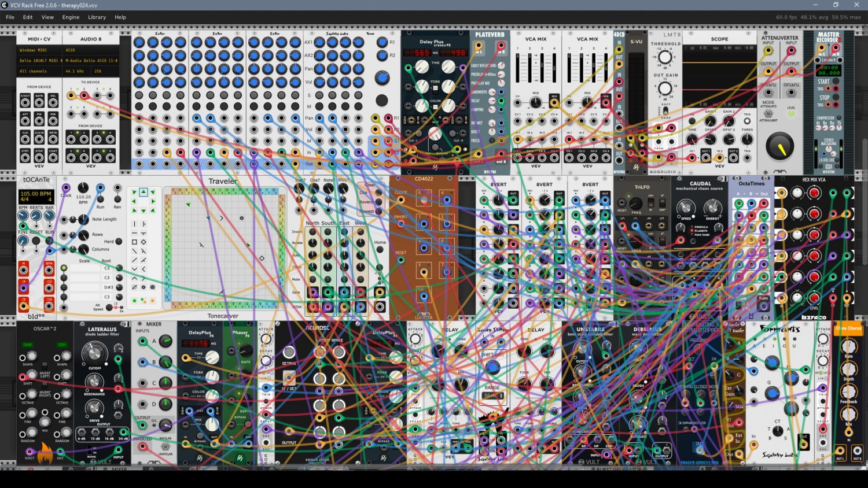This screenshot has width=868, height=488.
Task: Select the right arrow rover in Traveler
Action: pos(153,201)
